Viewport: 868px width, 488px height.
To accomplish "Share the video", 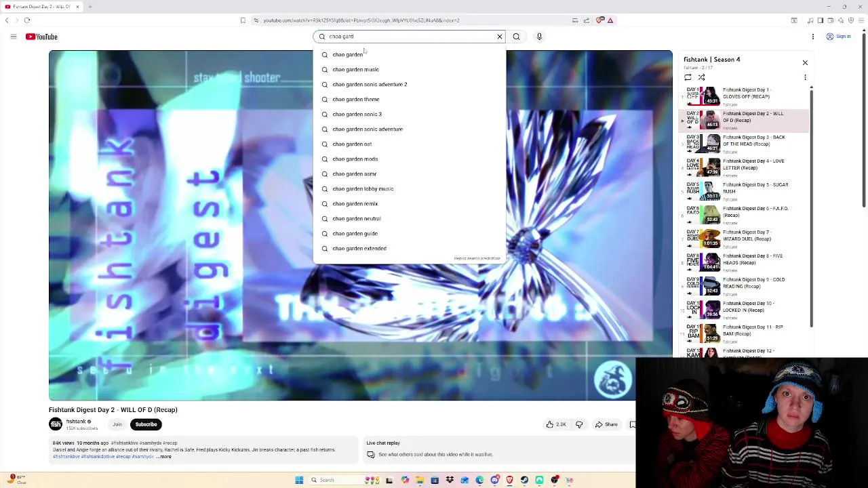I will click(x=606, y=424).
